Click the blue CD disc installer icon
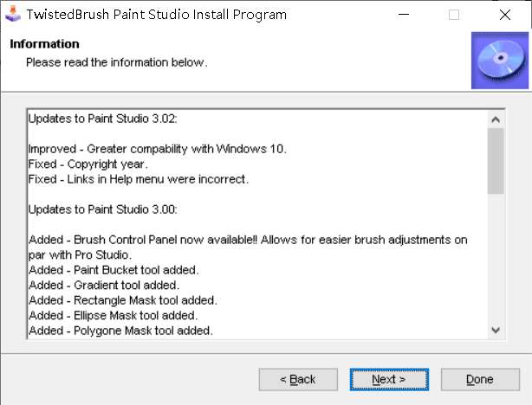 [x=499, y=60]
